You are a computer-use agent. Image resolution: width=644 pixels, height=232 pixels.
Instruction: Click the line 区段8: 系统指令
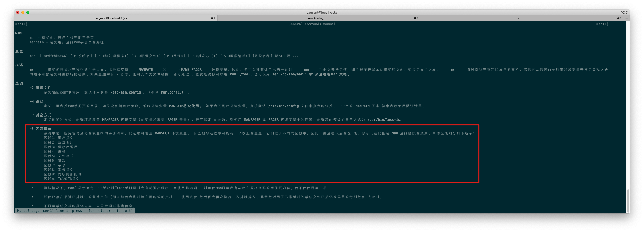point(59,170)
